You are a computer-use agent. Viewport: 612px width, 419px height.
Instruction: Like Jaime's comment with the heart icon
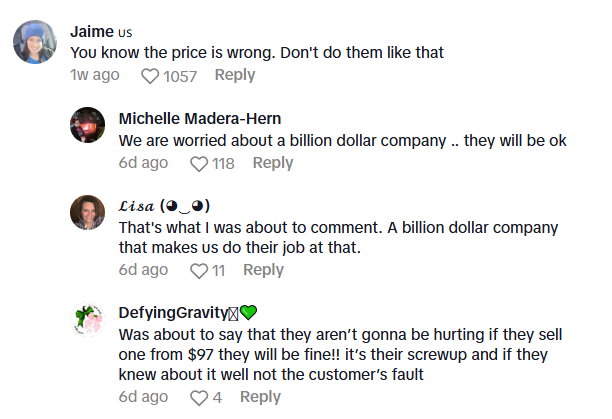(151, 76)
